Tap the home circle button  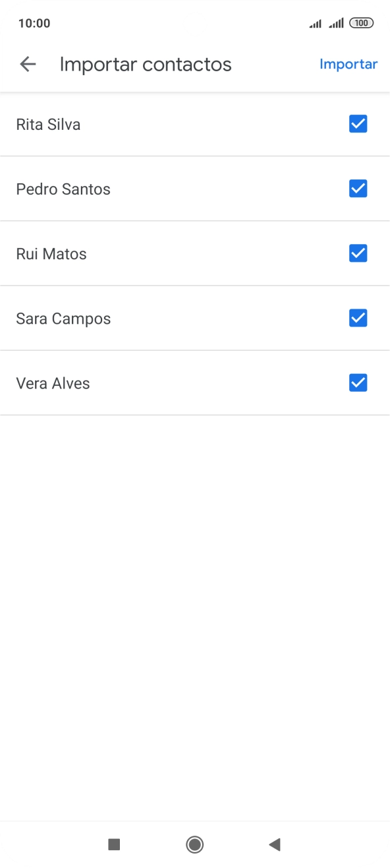click(x=195, y=844)
